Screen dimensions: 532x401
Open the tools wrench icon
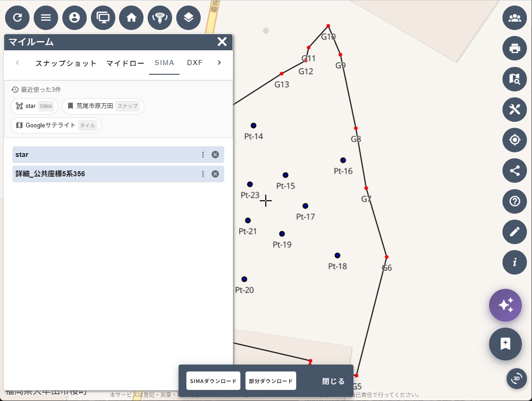pyautogui.click(x=514, y=109)
